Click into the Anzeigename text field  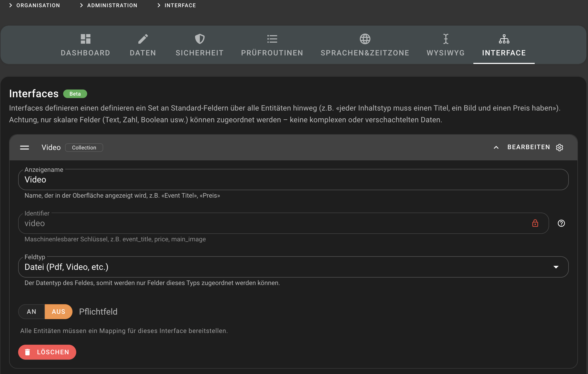click(x=293, y=180)
